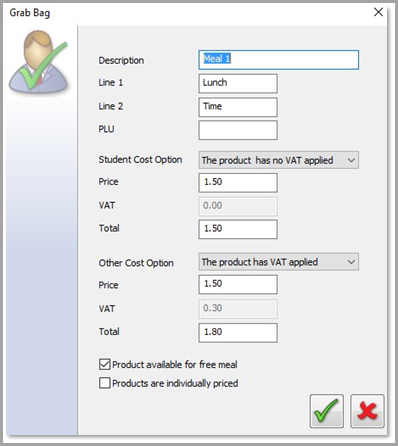This screenshot has width=398, height=446.
Task: Open the Other Cost Option dropdown
Action: tap(279, 262)
